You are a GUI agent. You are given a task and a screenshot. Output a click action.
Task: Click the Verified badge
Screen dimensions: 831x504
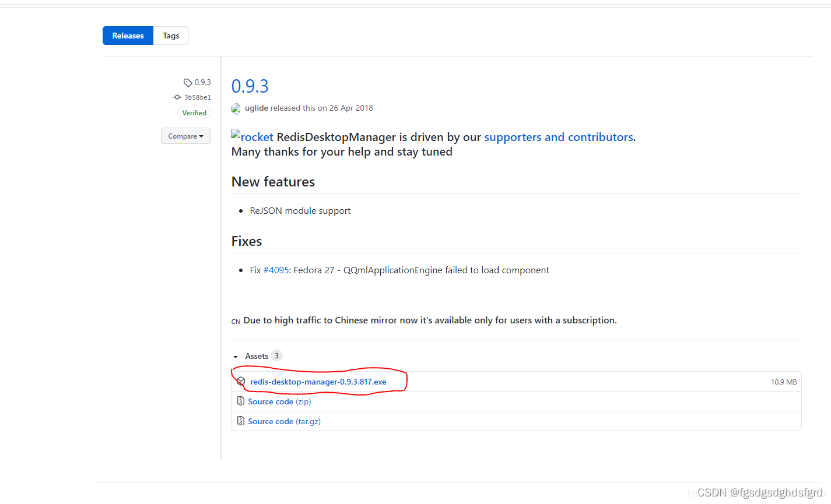(194, 113)
